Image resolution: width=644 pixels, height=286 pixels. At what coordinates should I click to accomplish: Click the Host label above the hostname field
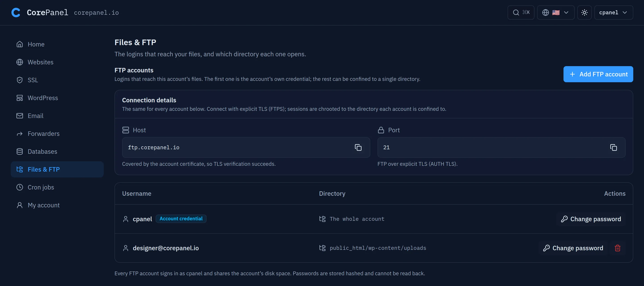click(139, 130)
